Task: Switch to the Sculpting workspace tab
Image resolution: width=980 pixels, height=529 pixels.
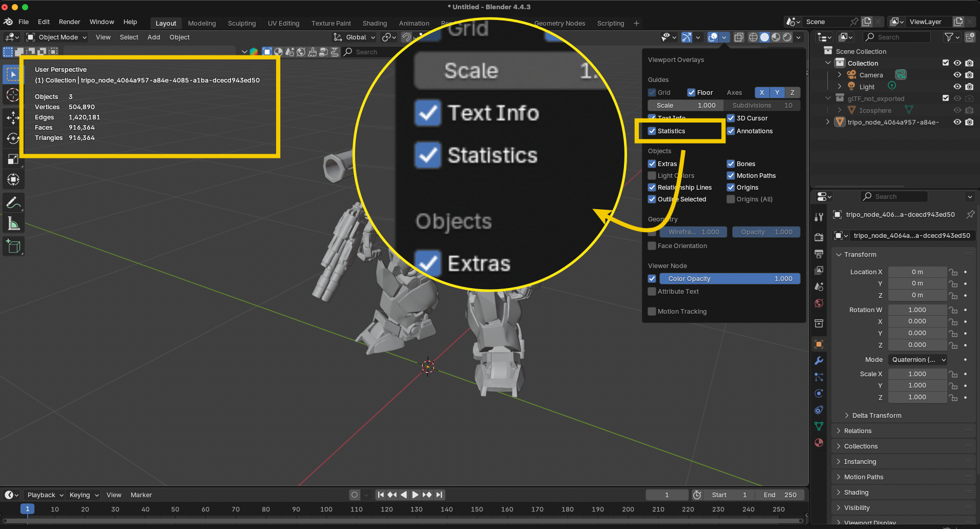Action: (x=241, y=24)
